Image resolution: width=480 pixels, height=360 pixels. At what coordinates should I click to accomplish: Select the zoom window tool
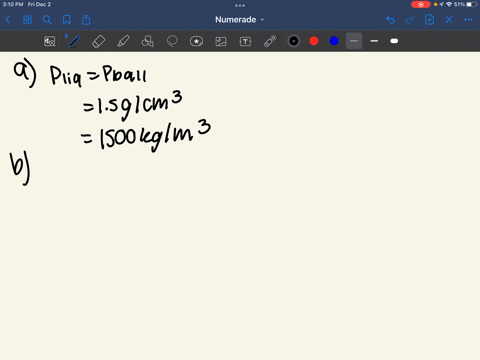(50, 41)
